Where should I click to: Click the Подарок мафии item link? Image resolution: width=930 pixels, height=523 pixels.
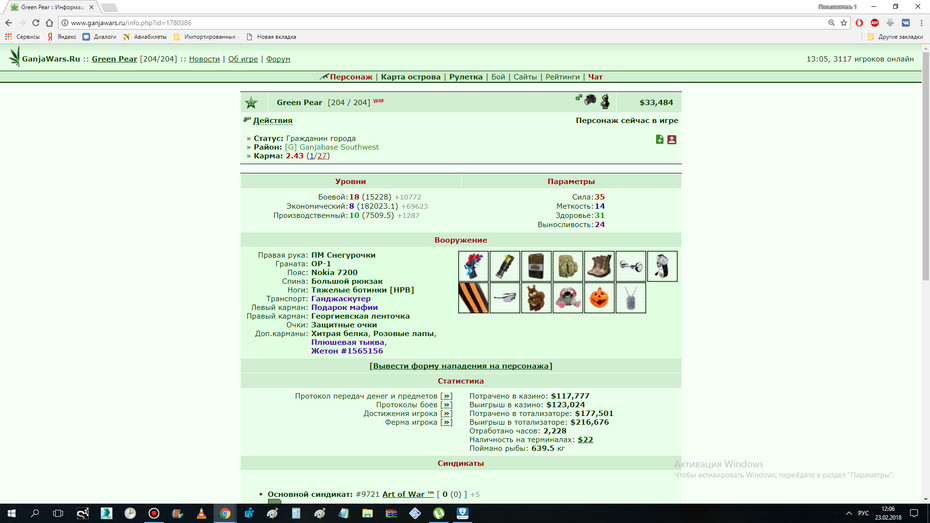(x=345, y=307)
